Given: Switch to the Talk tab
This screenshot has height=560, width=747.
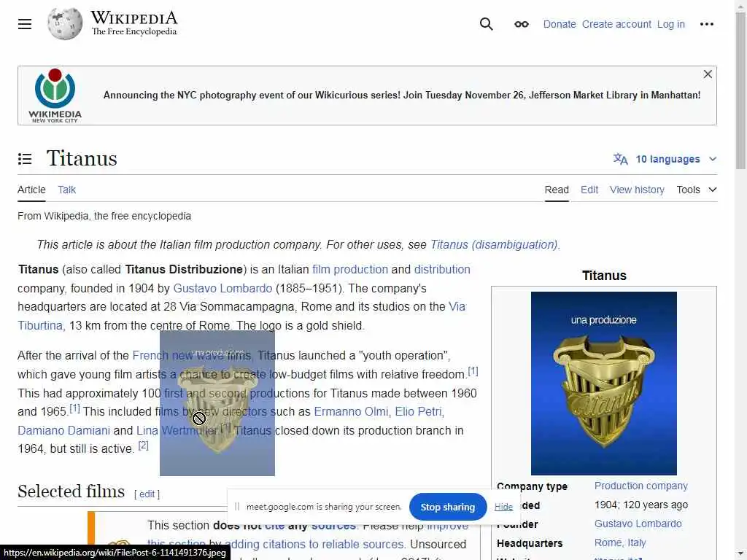Looking at the screenshot, I should click(66, 190).
